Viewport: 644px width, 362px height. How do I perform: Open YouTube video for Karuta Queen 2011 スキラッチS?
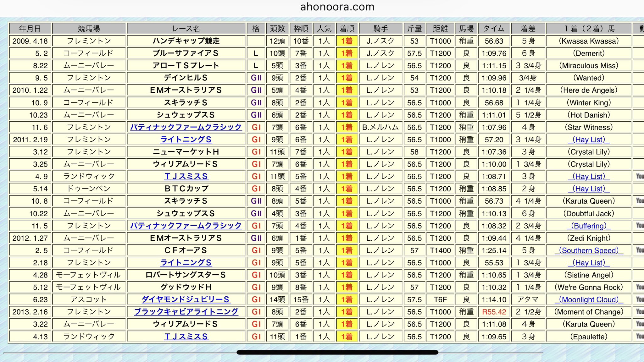(x=640, y=201)
